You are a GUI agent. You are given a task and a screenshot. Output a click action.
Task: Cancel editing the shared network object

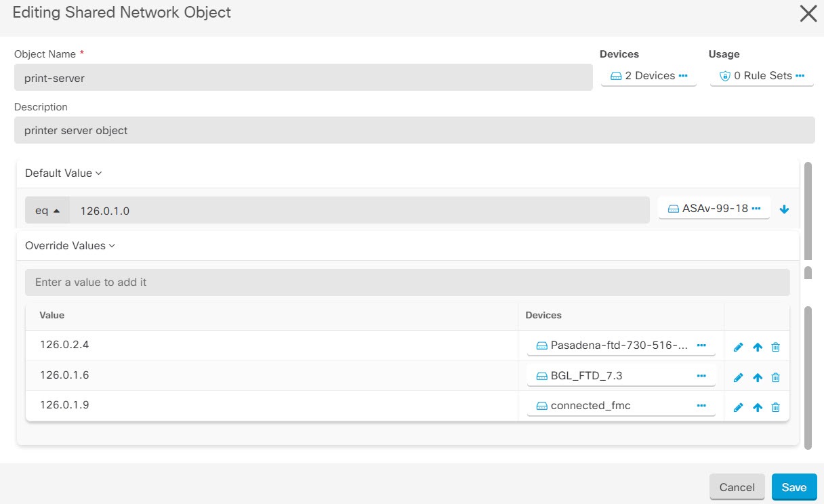(x=737, y=487)
